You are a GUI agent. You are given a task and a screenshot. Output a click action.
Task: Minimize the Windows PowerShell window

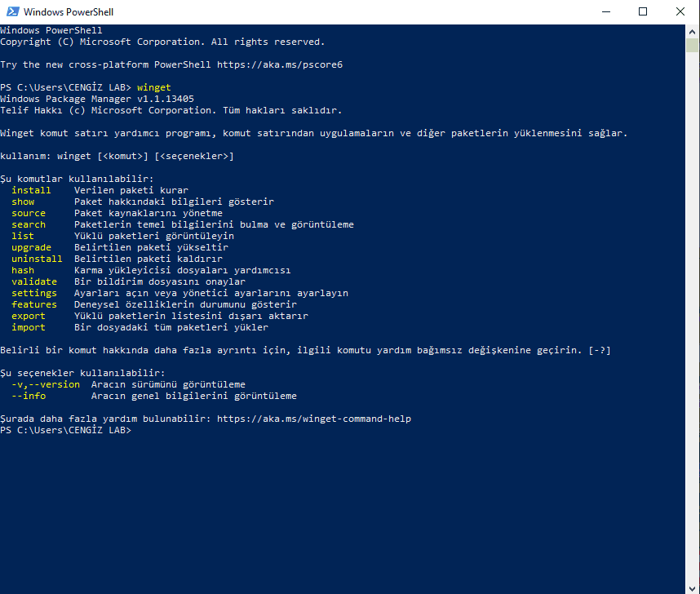(x=606, y=11)
